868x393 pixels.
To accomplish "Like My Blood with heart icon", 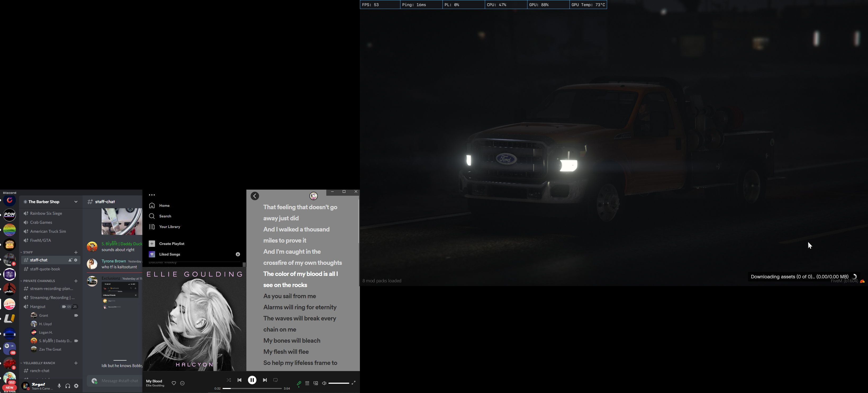I will tap(174, 383).
